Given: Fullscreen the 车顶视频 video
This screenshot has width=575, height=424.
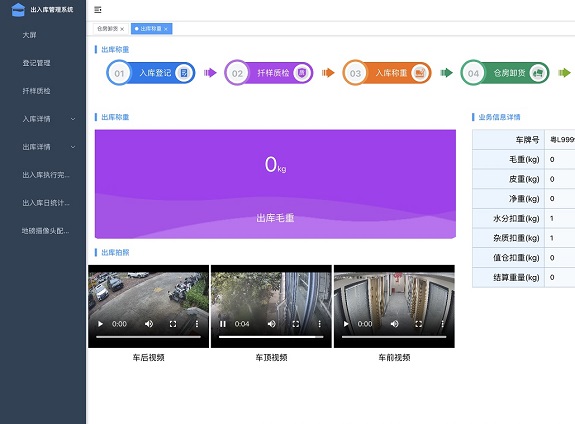Looking at the screenshot, I should [x=296, y=324].
